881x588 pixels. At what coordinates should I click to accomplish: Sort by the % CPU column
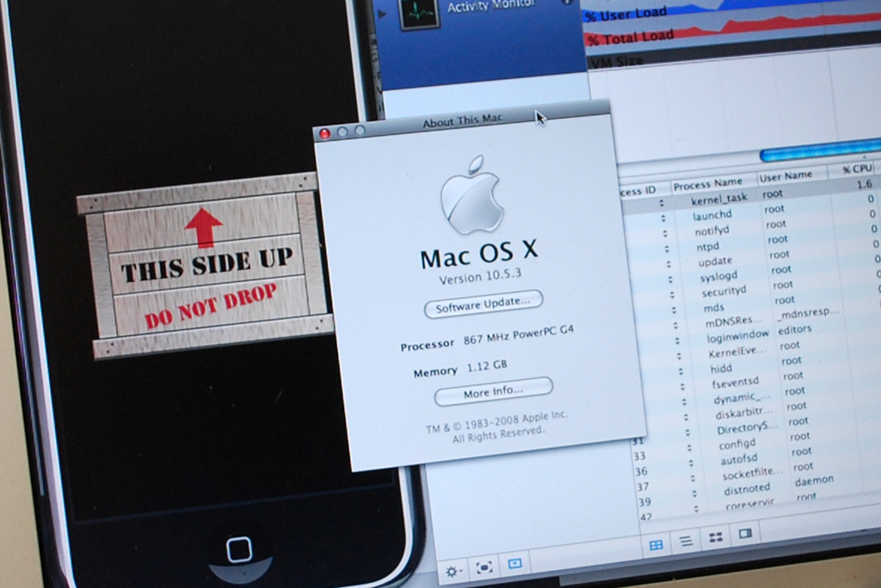[857, 168]
